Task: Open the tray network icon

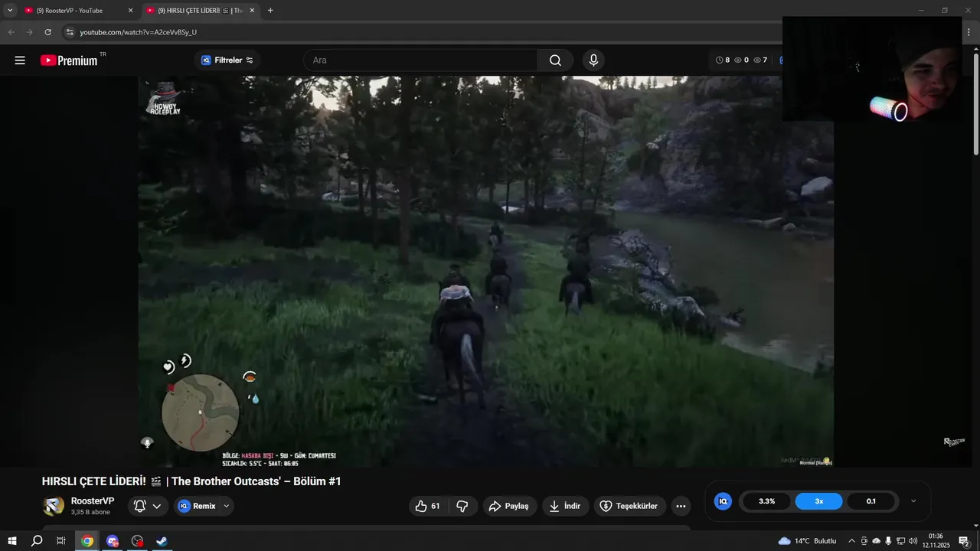Action: [900, 541]
